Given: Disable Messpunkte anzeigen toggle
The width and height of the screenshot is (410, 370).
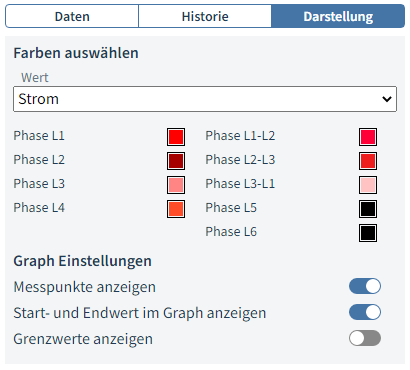Looking at the screenshot, I should (365, 286).
